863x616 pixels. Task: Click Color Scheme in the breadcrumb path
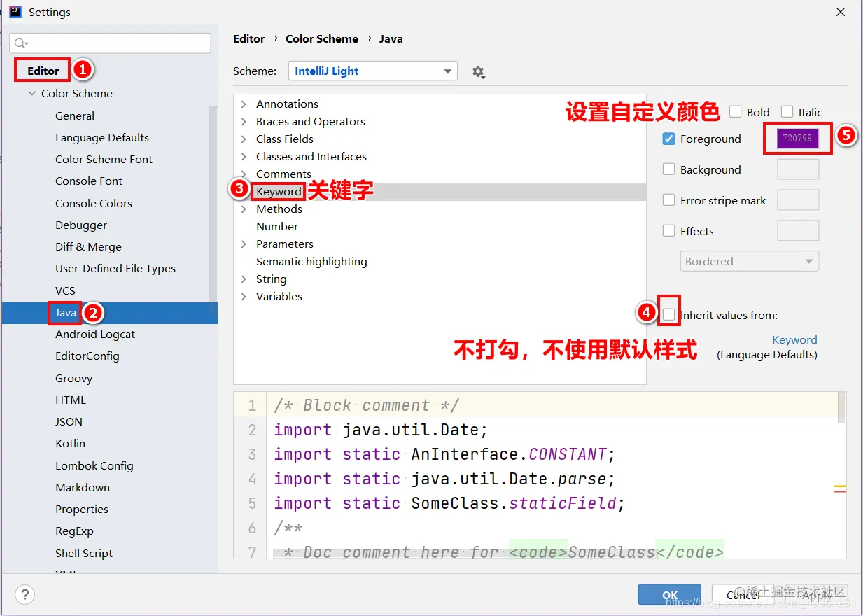pyautogui.click(x=322, y=38)
